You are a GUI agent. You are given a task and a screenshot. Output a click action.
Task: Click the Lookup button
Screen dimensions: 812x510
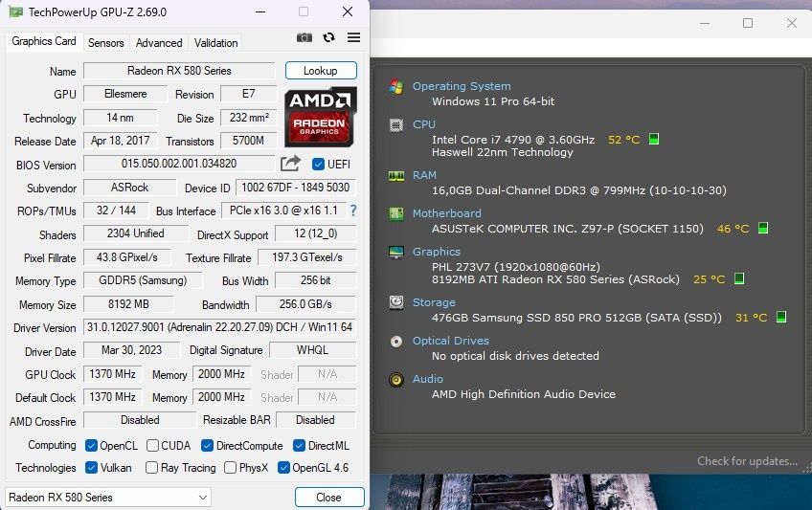tap(321, 71)
